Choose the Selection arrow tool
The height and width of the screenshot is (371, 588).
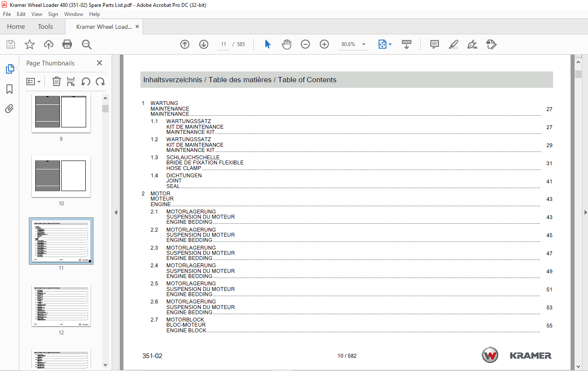[268, 44]
